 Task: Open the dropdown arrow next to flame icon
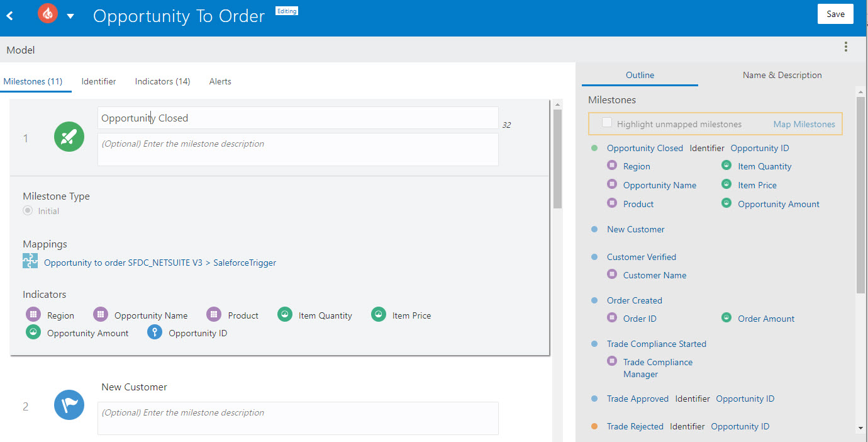[x=70, y=16]
